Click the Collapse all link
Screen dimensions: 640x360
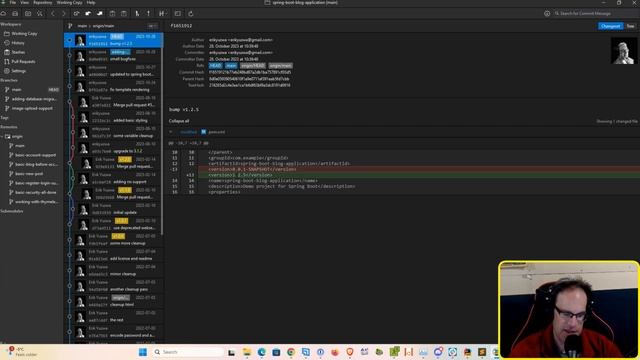pos(179,121)
